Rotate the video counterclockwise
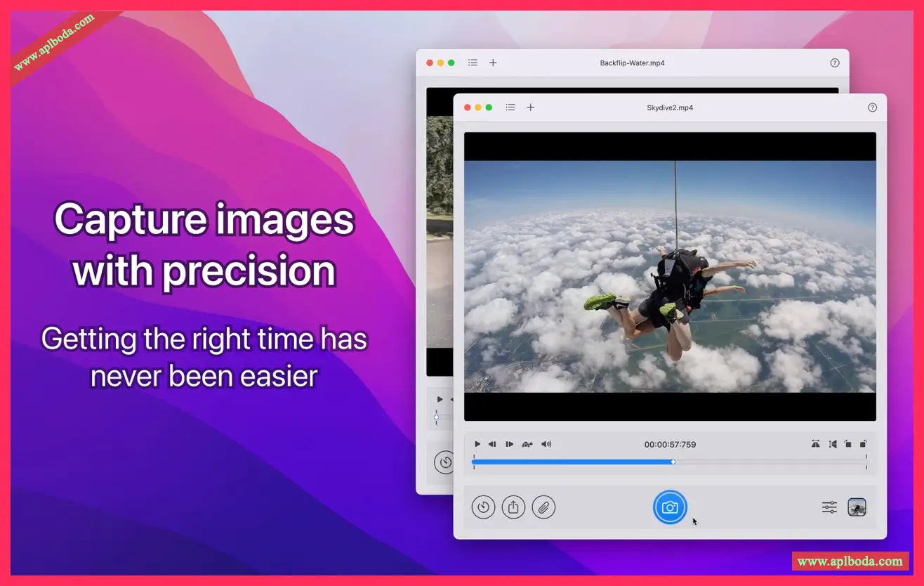The height and width of the screenshot is (586, 924). tap(848, 444)
